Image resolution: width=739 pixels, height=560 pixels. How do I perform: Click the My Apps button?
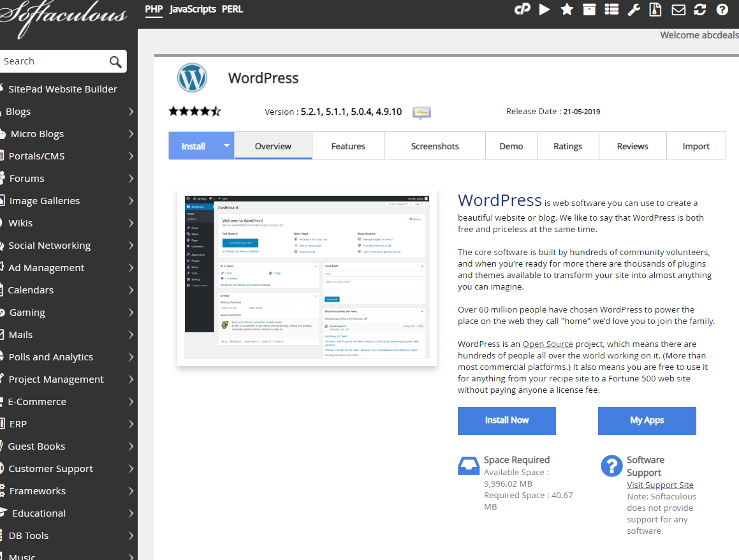(x=647, y=420)
